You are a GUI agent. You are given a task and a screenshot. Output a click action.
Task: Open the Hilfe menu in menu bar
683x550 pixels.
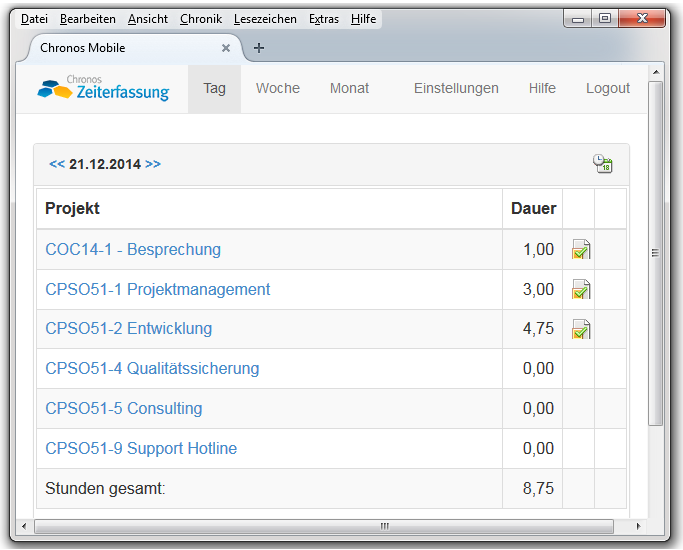point(363,19)
